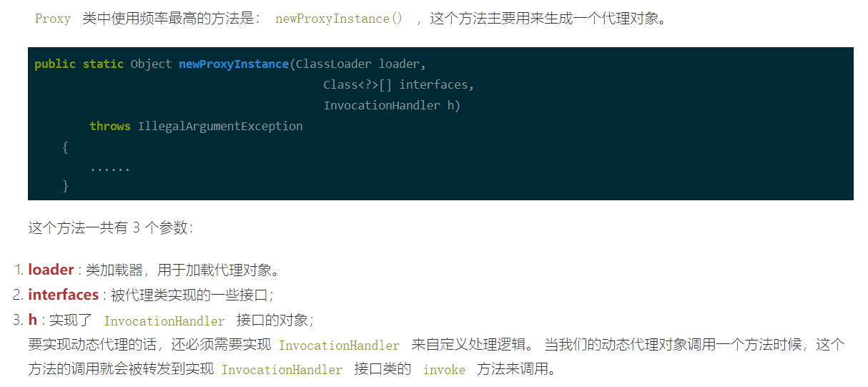This screenshot has height=387, width=868.
Task: Click IllegalArgumentException in code block
Action: coord(220,127)
